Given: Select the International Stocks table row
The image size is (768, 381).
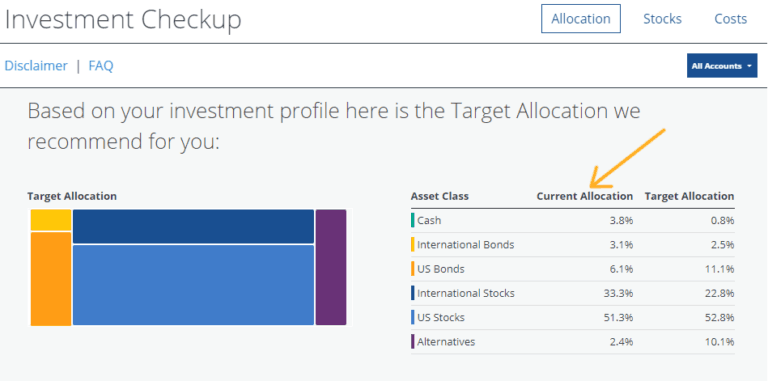Looking at the screenshot, I should pos(573,293).
